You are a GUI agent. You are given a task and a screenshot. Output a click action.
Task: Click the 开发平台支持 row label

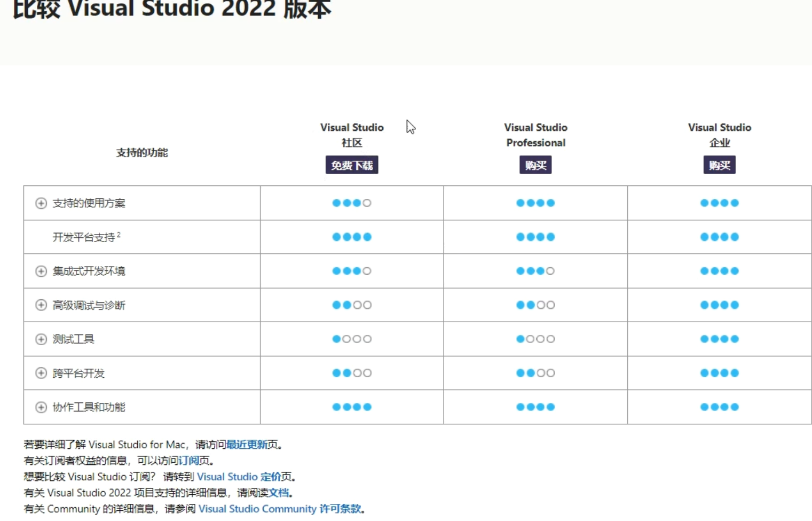pyautogui.click(x=86, y=237)
